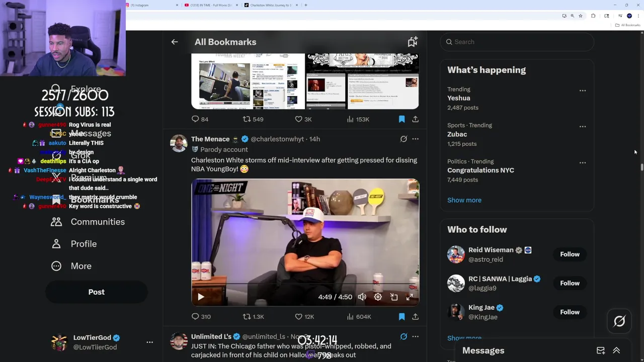Viewport: 644px width, 362px height.
Task: Open more options on Unlimited L's post
Action: coord(415,336)
